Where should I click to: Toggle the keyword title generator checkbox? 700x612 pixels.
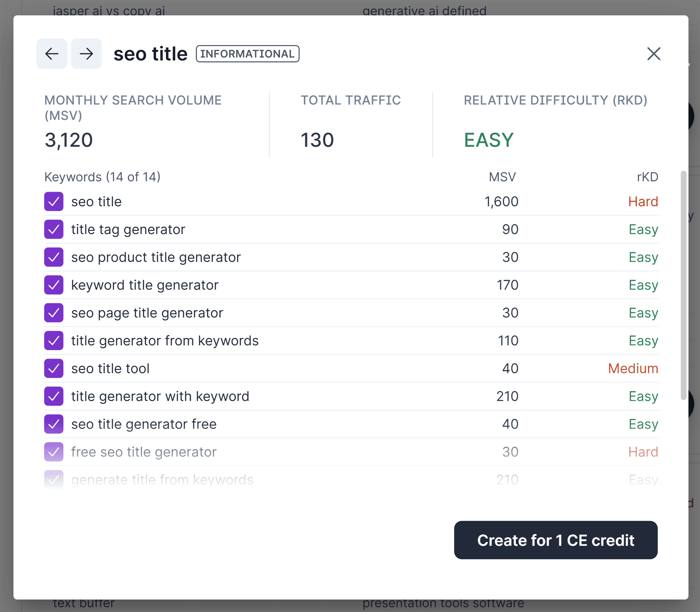[54, 285]
